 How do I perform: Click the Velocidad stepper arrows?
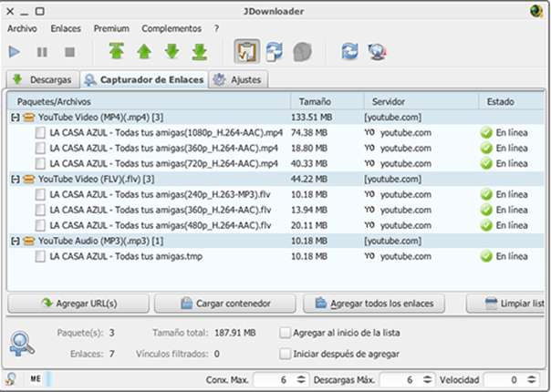pos(532,380)
